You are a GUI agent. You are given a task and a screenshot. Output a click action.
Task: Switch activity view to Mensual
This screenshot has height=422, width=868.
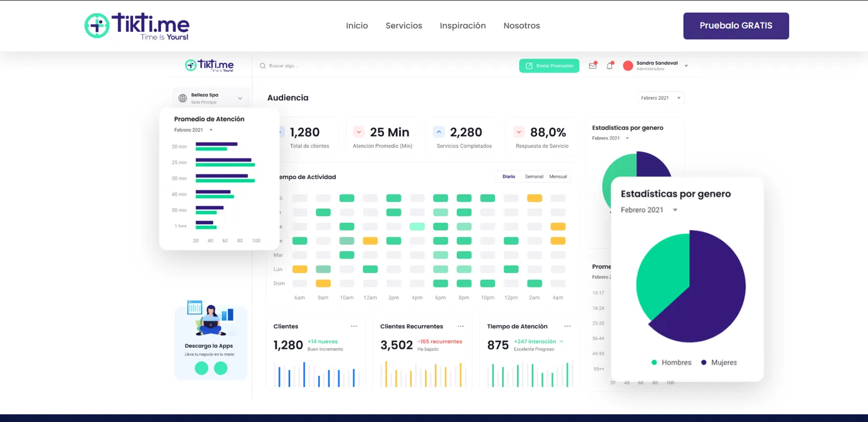coord(558,177)
